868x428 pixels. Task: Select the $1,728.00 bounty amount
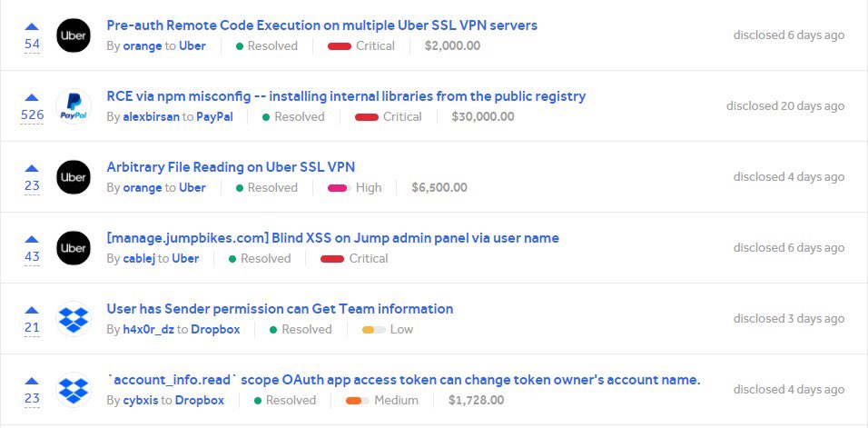[477, 401]
